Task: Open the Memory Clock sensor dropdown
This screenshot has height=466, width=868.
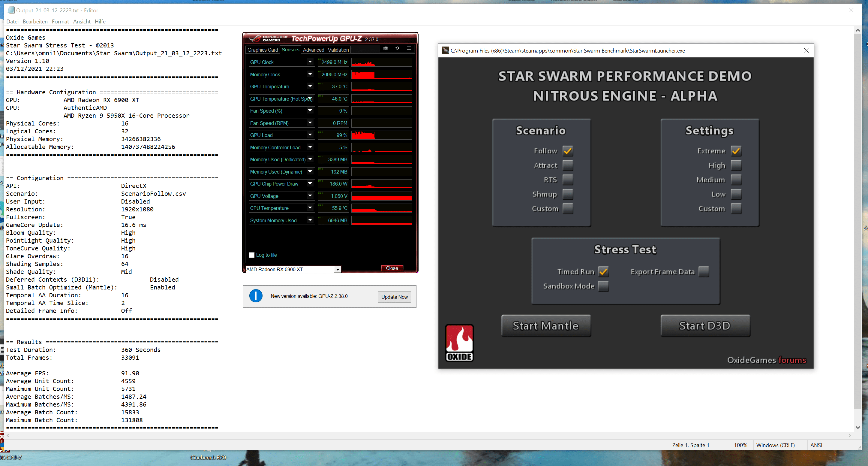Action: [310, 74]
